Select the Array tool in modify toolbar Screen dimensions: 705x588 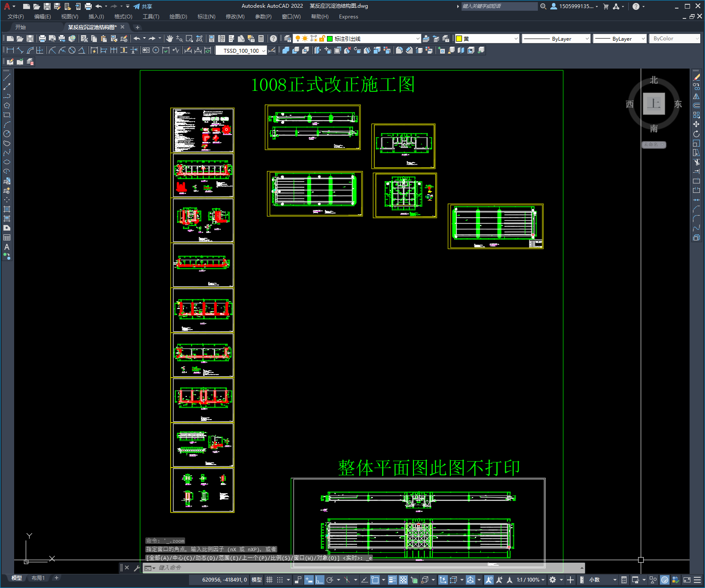[696, 115]
